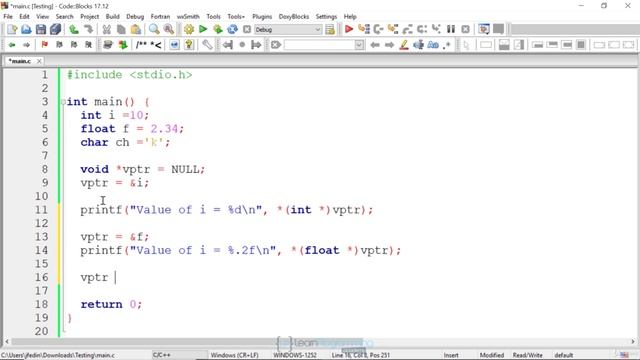This screenshot has width=640, height=360.
Task: Click the C/C++ language field in status bar
Action: [162, 355]
